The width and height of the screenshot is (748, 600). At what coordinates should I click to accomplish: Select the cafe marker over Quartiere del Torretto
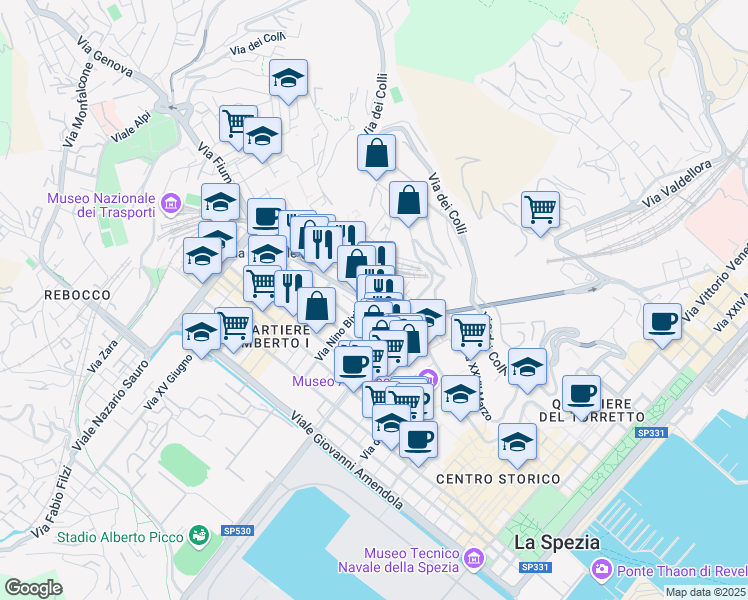click(581, 394)
